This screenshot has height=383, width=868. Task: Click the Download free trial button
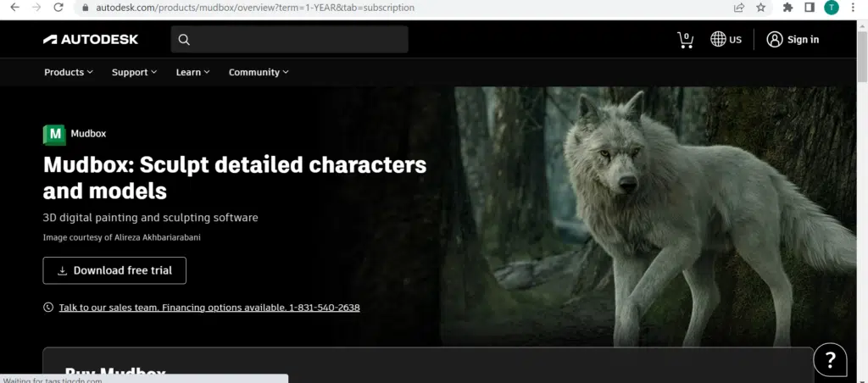point(114,270)
